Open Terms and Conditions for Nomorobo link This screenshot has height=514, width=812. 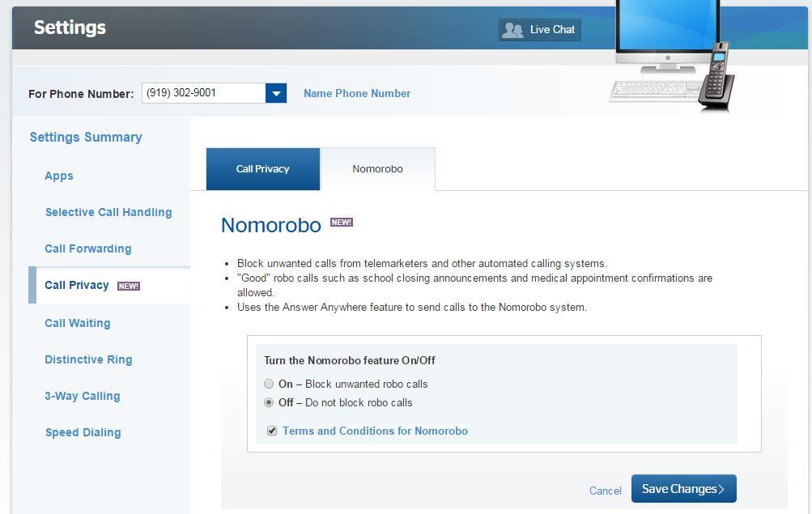click(x=375, y=431)
